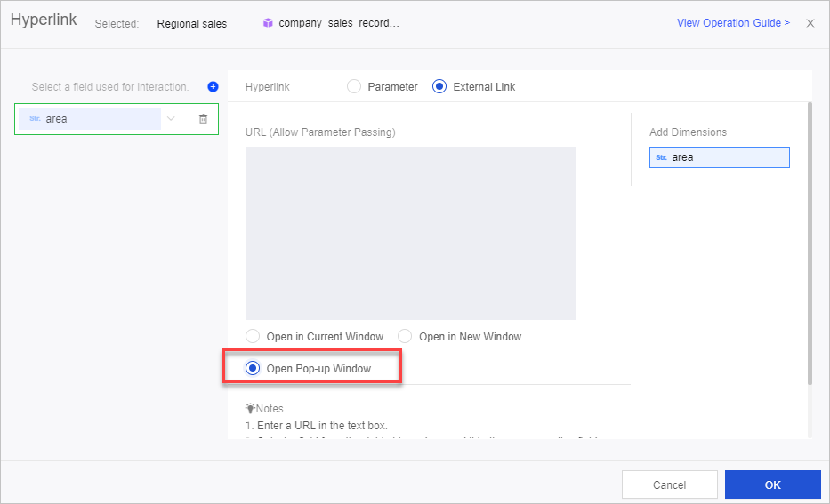Insert the area dimension from Add Dimensions
This screenshot has height=504, width=830.
pos(719,157)
